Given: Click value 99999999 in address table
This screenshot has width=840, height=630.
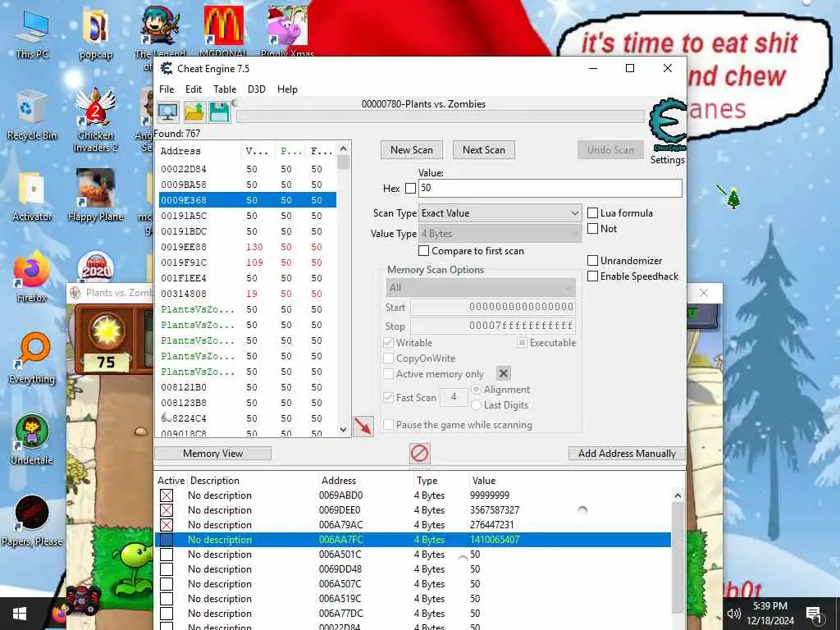Looking at the screenshot, I should [x=490, y=495].
